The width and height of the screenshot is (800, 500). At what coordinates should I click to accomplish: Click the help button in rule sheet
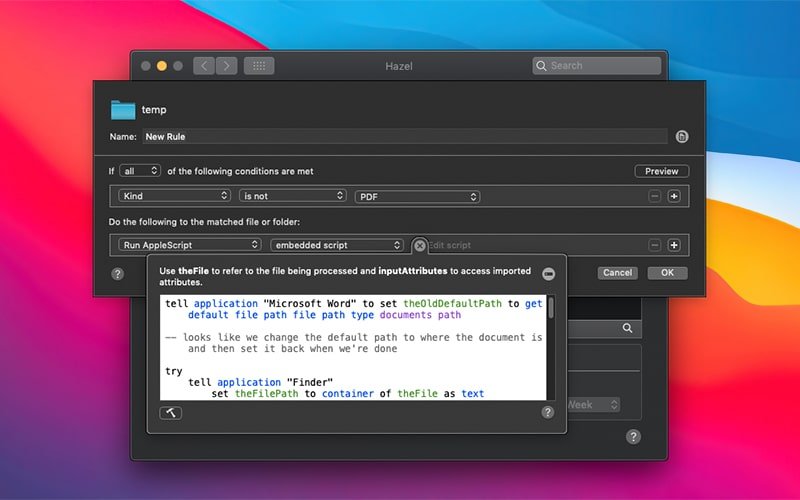pos(117,273)
